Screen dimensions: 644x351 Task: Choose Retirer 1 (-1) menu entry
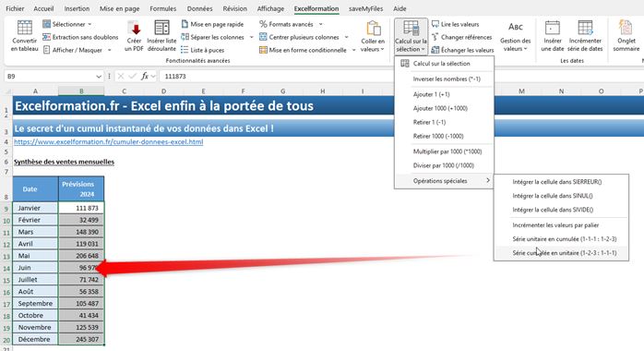tap(444, 122)
